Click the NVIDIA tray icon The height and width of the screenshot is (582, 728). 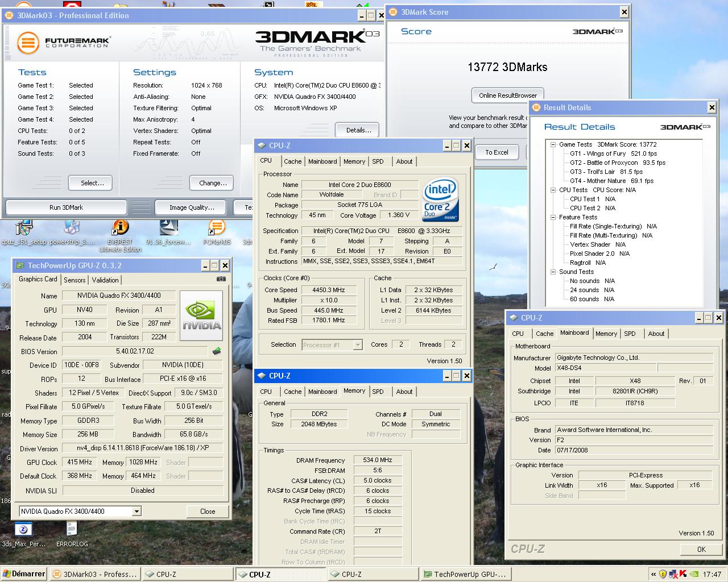point(693,574)
